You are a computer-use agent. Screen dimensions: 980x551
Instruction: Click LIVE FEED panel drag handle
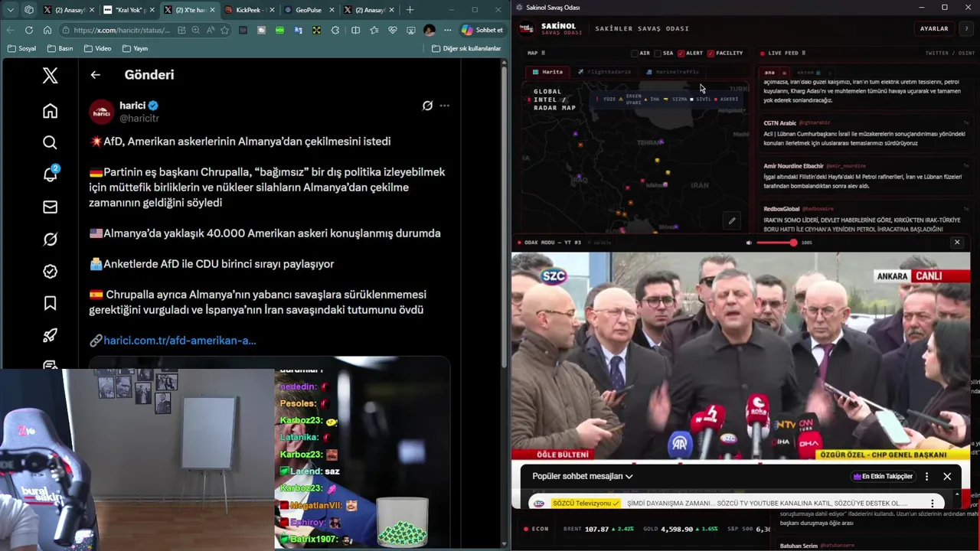click(803, 53)
